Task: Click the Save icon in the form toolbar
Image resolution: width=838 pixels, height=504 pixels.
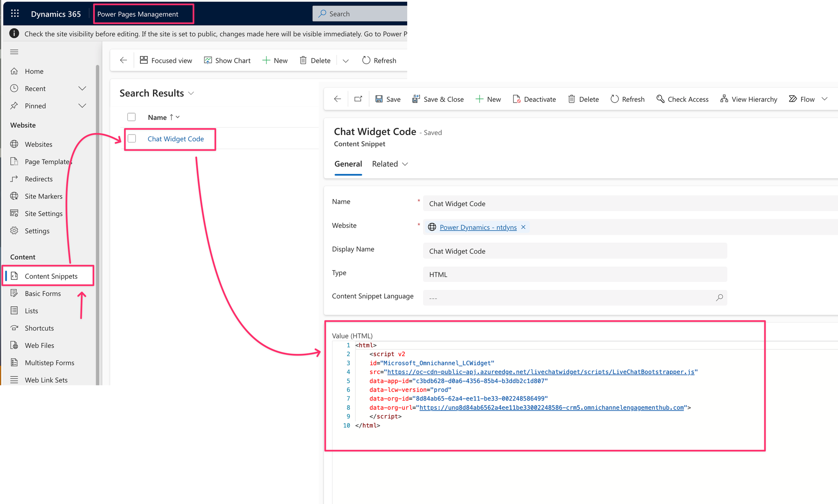Action: point(379,99)
